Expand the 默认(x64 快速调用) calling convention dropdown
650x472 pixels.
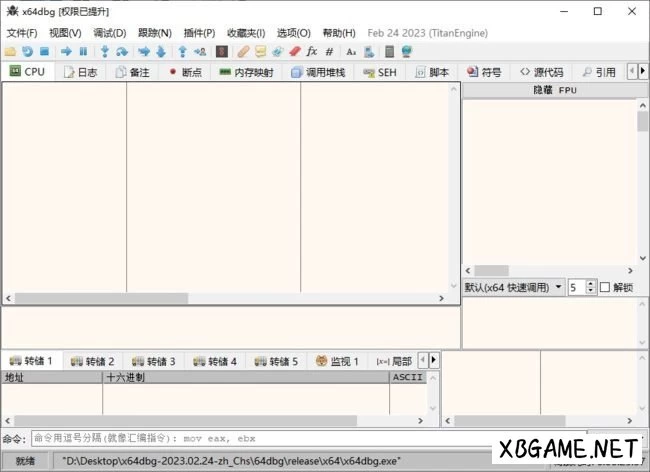click(558, 287)
